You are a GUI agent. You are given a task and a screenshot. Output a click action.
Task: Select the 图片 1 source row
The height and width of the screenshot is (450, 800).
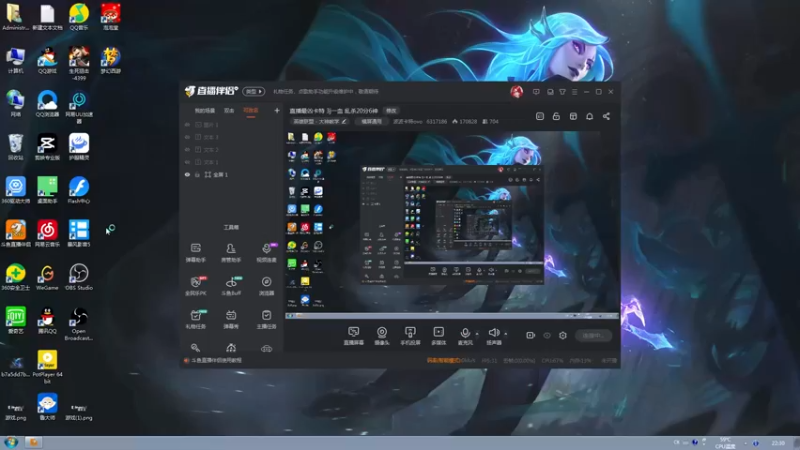(x=231, y=124)
